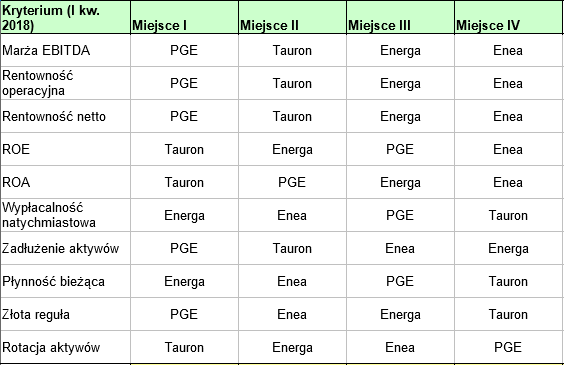Select Enea in the Złota reguła row
The height and width of the screenshot is (365, 564).
pyautogui.click(x=292, y=314)
